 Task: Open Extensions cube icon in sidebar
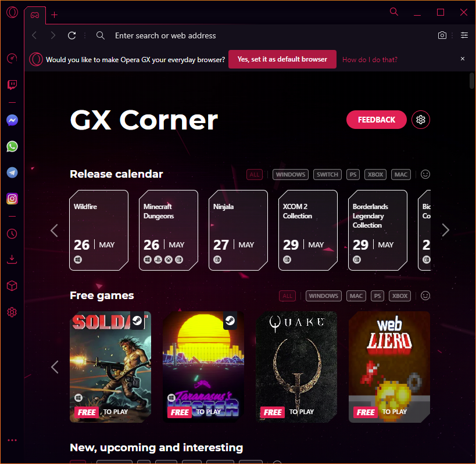(12, 286)
